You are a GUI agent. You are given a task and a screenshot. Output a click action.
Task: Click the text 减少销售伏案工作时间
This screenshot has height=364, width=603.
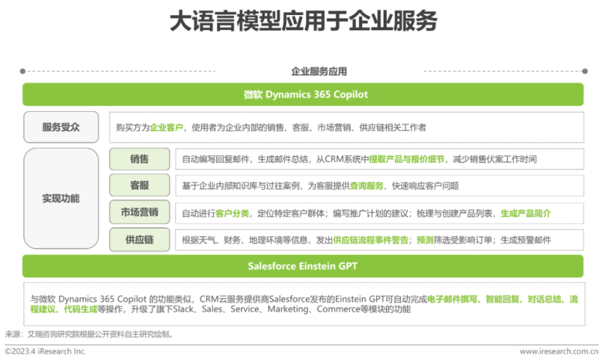tap(494, 159)
